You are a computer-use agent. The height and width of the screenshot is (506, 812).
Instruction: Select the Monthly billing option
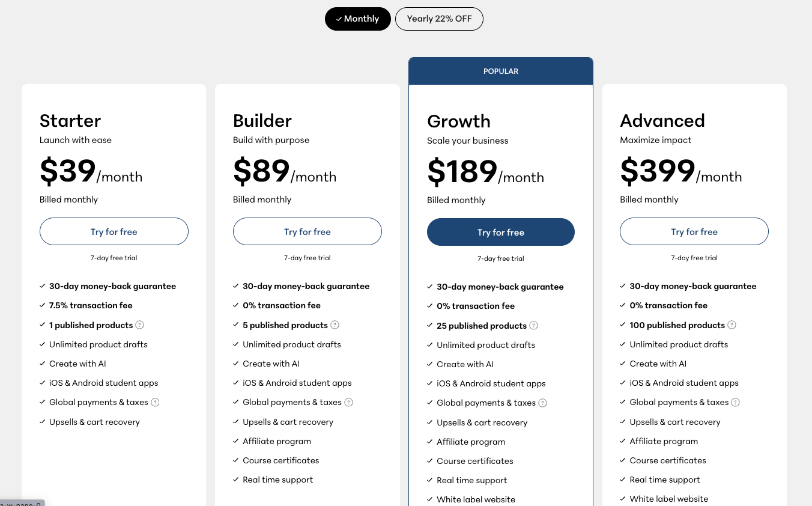click(x=358, y=19)
